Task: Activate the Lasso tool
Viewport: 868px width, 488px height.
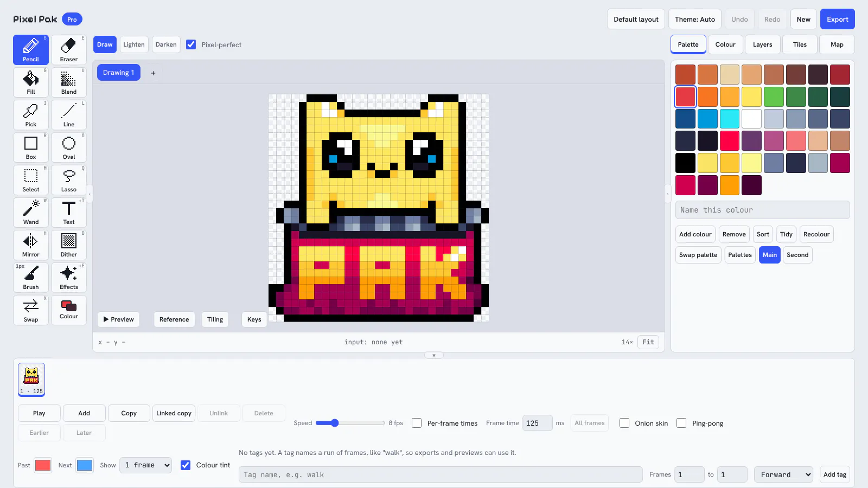Action: (x=69, y=180)
